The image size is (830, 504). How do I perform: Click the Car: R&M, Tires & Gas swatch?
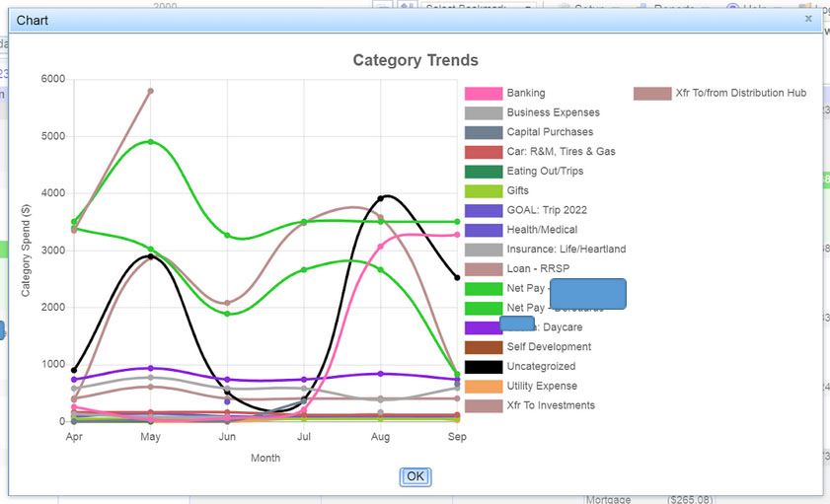484,152
